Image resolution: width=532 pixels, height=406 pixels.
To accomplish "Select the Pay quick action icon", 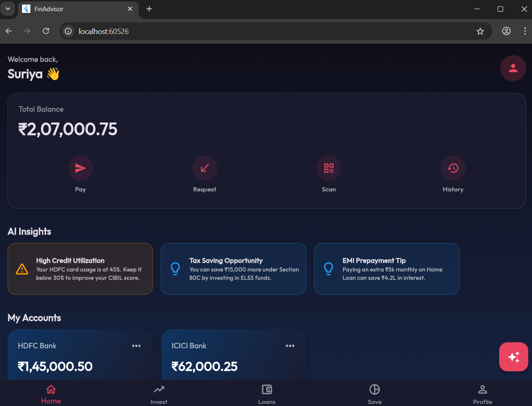I will [x=80, y=168].
